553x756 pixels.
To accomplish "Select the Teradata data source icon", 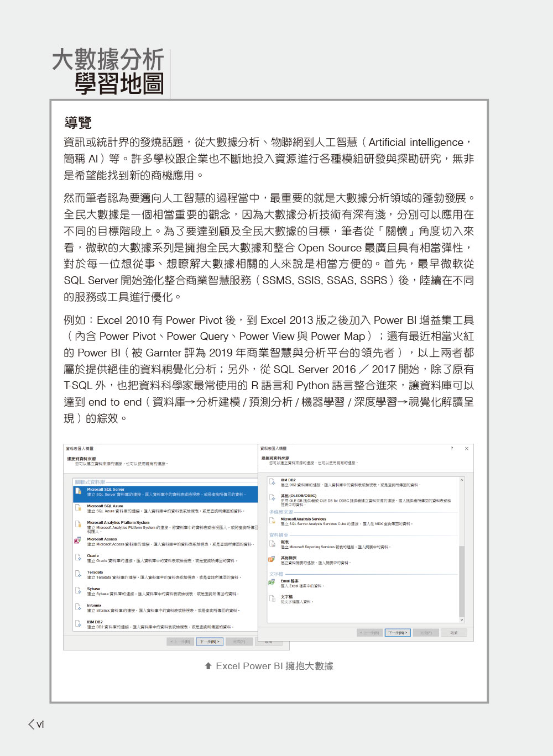I will click(79, 574).
